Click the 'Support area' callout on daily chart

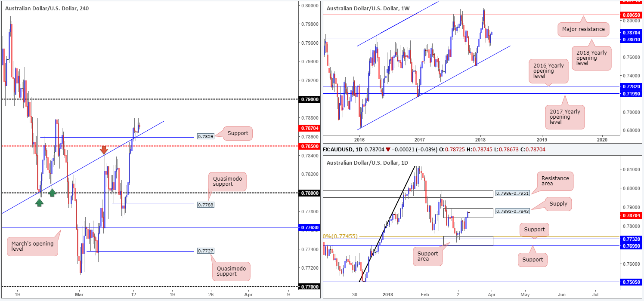[427, 256]
